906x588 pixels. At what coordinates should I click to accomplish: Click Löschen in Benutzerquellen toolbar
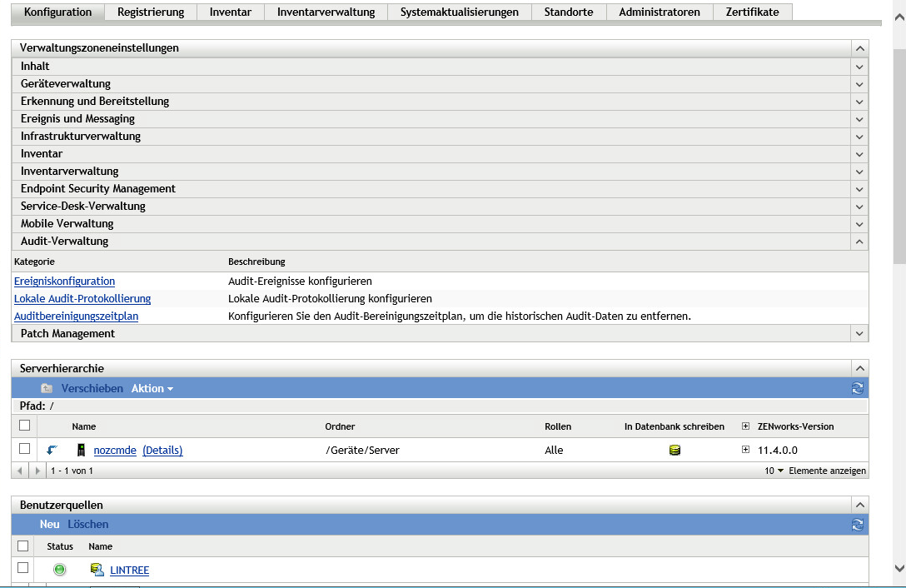pos(87,525)
